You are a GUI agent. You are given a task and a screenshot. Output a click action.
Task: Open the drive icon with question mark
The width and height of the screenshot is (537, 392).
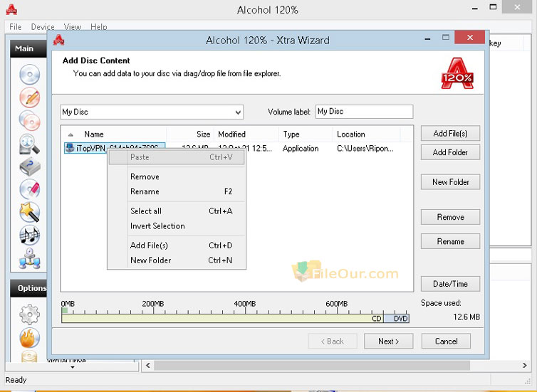(30, 167)
